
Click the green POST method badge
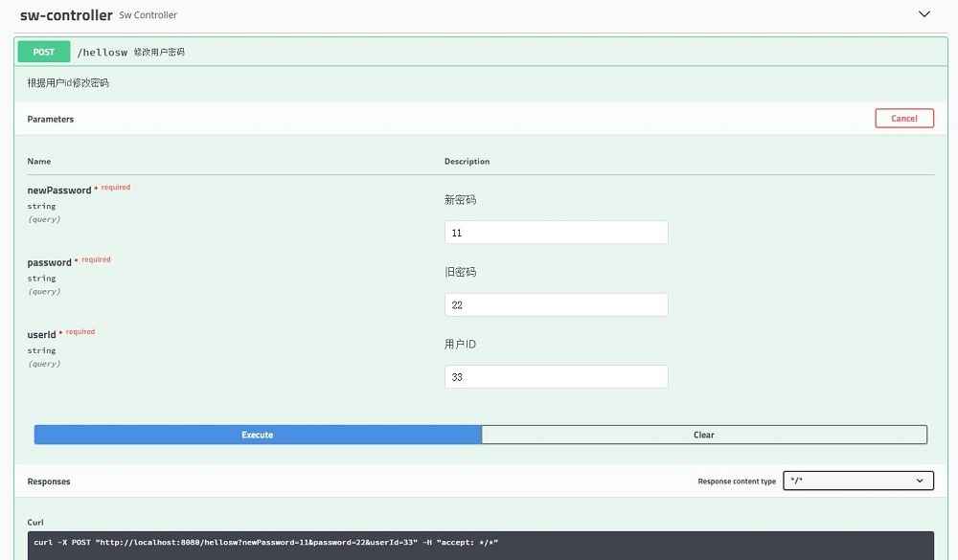44,52
